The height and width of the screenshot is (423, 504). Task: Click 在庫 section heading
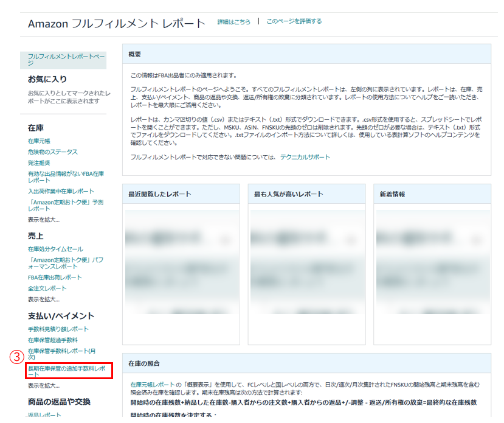point(36,128)
